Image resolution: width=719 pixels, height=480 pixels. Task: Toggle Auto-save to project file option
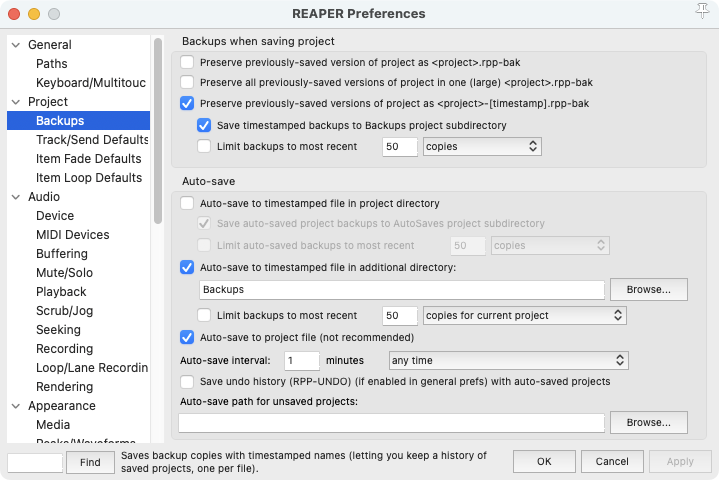[x=187, y=337]
